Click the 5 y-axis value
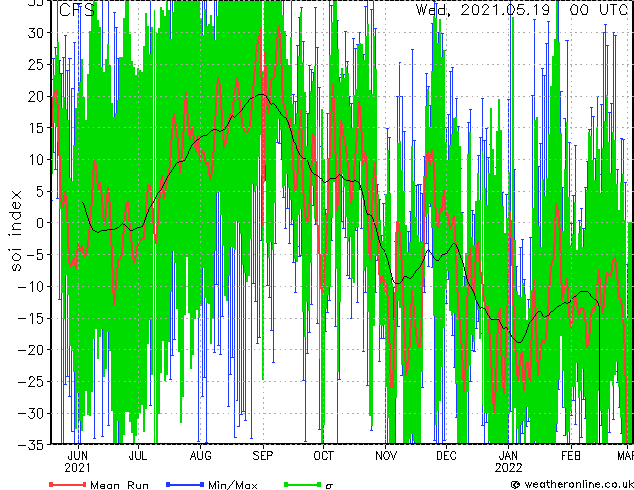The width and height of the screenshot is (634, 490). 40,191
